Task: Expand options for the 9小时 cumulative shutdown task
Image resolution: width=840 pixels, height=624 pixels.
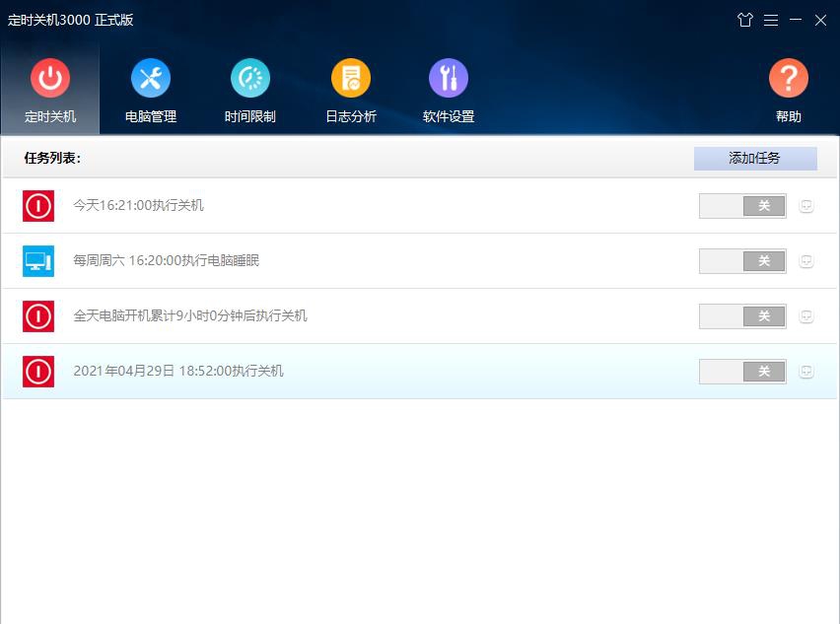Action: coord(805,315)
